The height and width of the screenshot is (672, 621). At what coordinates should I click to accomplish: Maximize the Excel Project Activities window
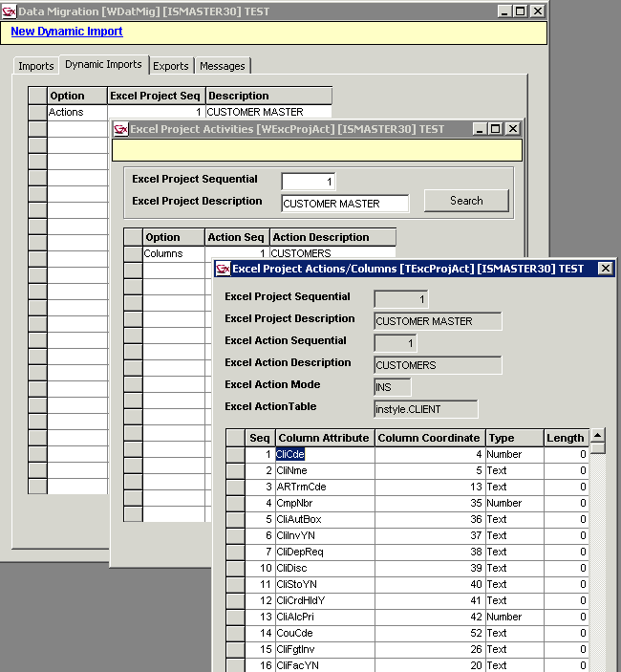coord(496,129)
